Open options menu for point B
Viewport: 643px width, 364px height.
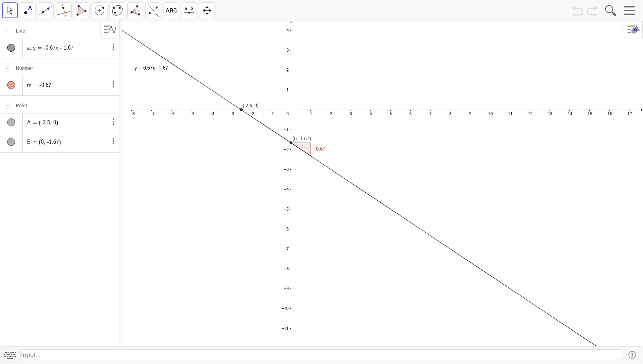tap(113, 141)
